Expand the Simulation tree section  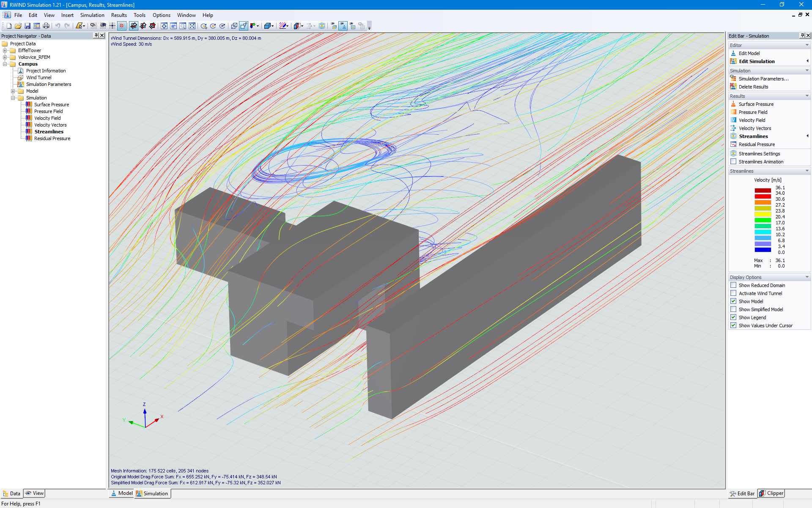coord(13,98)
